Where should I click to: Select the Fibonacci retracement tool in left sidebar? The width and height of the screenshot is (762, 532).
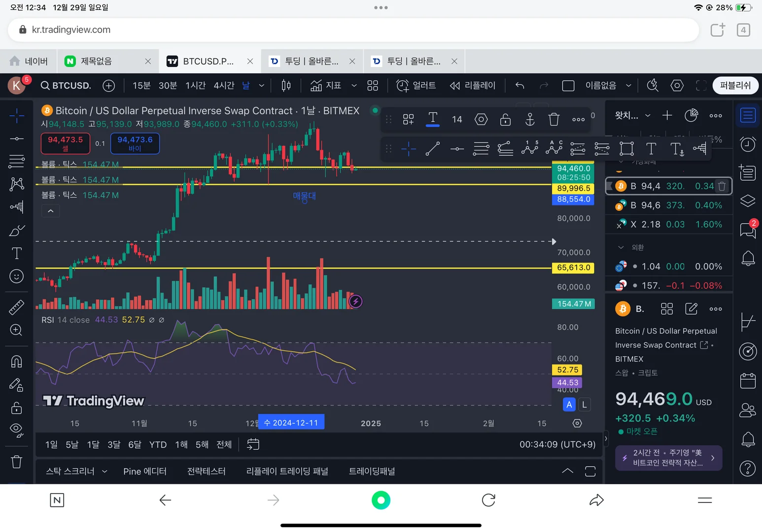(x=17, y=161)
